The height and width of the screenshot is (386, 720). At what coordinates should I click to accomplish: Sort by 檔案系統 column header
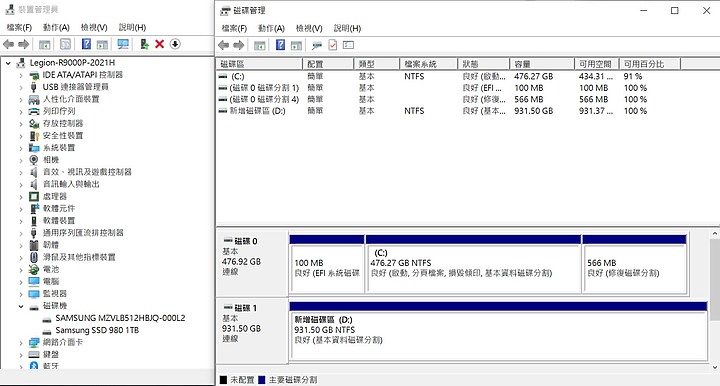point(429,64)
